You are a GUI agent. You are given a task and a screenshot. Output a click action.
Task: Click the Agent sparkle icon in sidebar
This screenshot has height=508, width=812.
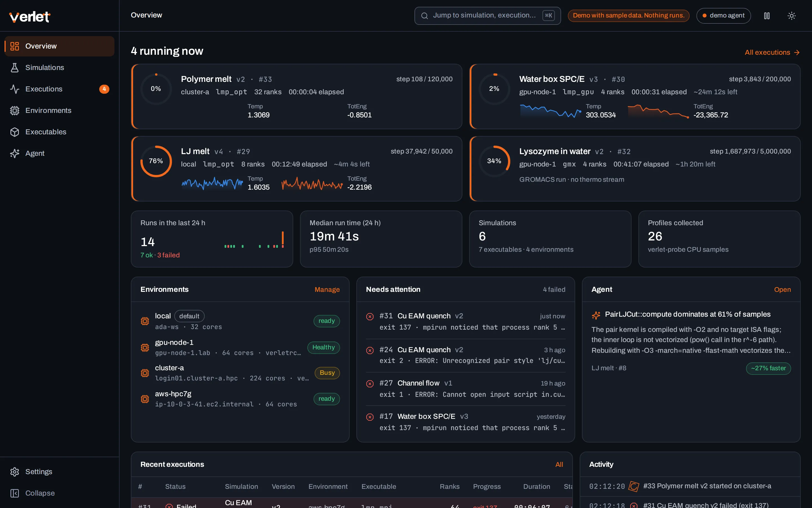[x=14, y=154]
